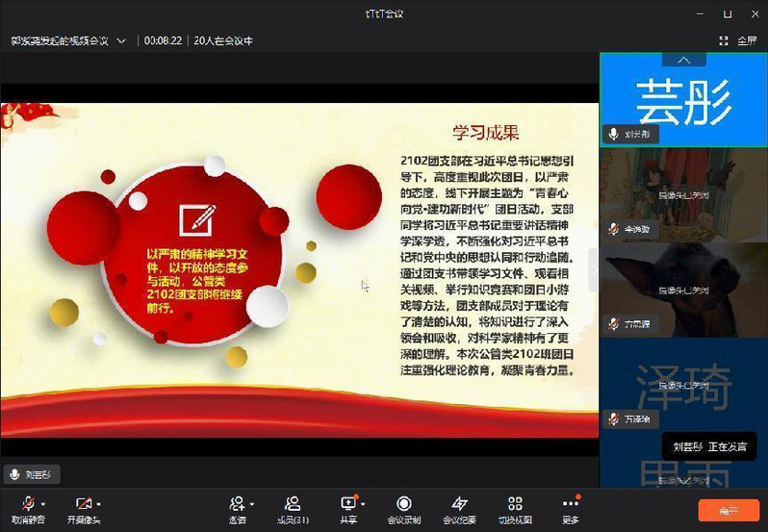Select the 芸彤 speaker video tile
768x532 pixels.
tap(683, 101)
